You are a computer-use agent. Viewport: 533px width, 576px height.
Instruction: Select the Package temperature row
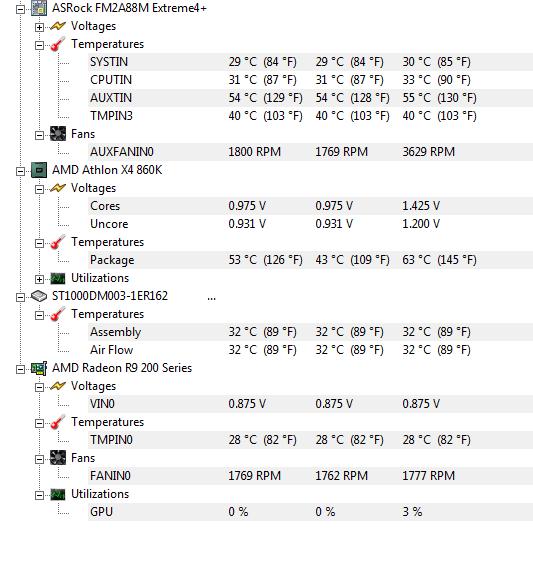310,260
